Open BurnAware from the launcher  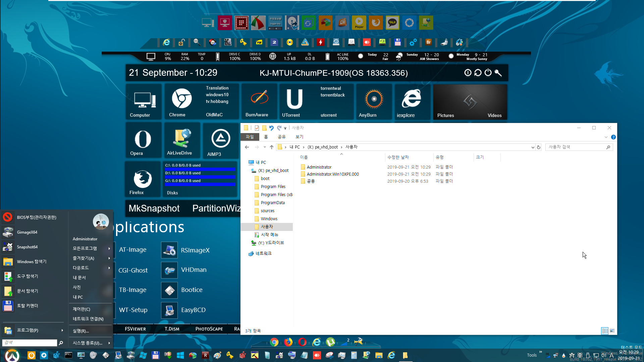[x=259, y=102]
